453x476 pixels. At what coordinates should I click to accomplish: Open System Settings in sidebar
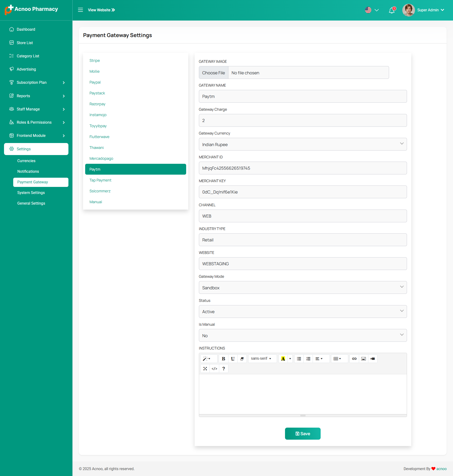tap(31, 193)
